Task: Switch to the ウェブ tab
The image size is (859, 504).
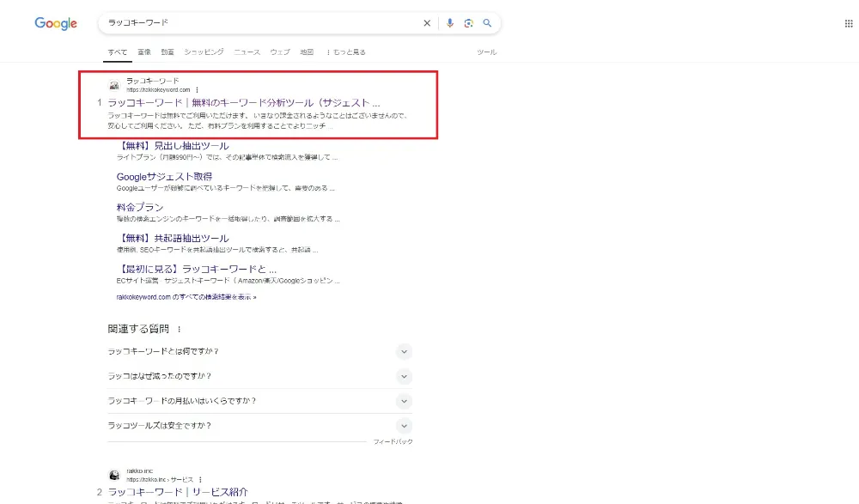Action: click(x=280, y=52)
